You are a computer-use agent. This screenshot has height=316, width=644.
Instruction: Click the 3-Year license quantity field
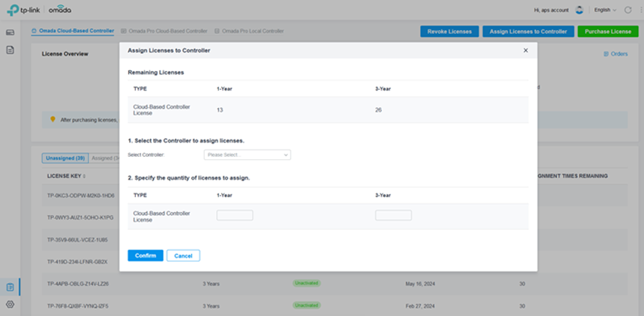tap(393, 216)
